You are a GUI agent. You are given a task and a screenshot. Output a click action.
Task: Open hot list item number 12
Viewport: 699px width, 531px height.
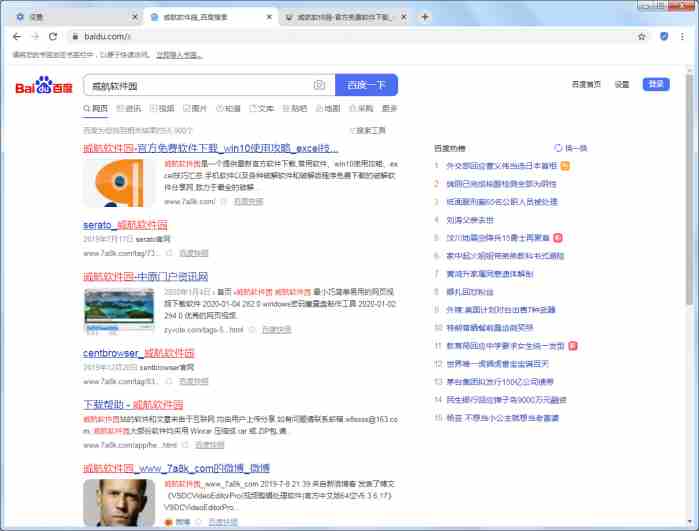pyautogui.click(x=498, y=364)
